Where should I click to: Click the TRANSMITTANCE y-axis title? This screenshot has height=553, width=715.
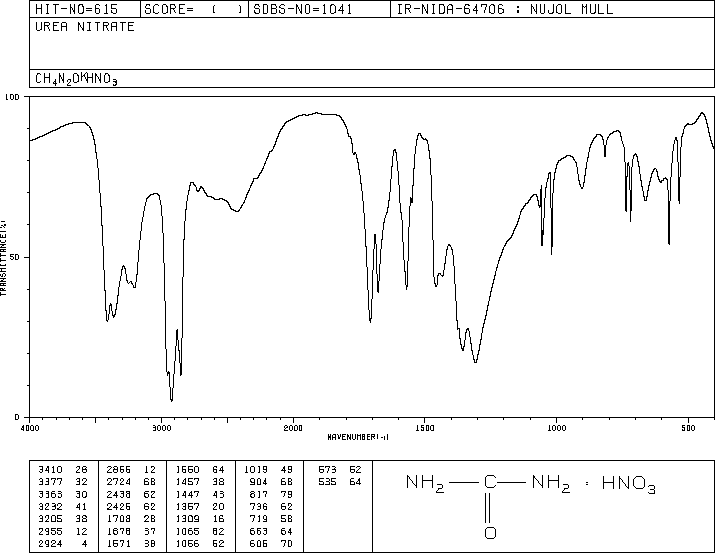pos(3,258)
